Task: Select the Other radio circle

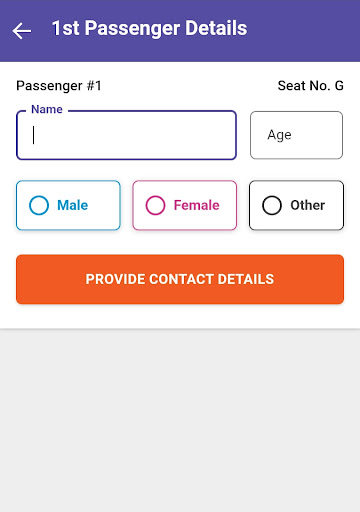Action: click(x=272, y=205)
